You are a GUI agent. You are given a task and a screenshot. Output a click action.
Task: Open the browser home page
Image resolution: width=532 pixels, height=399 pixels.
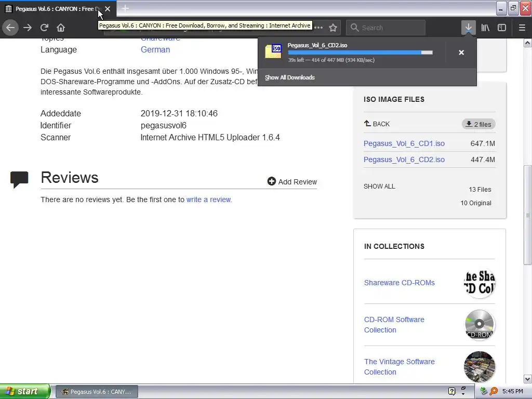(x=61, y=28)
